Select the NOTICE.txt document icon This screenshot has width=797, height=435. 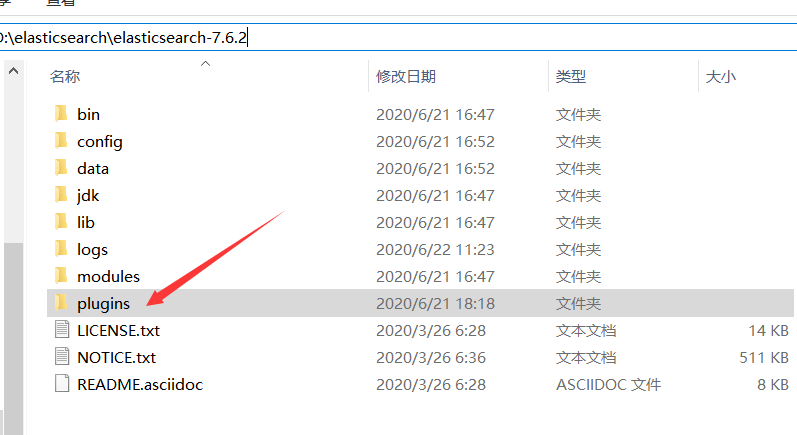(62, 357)
